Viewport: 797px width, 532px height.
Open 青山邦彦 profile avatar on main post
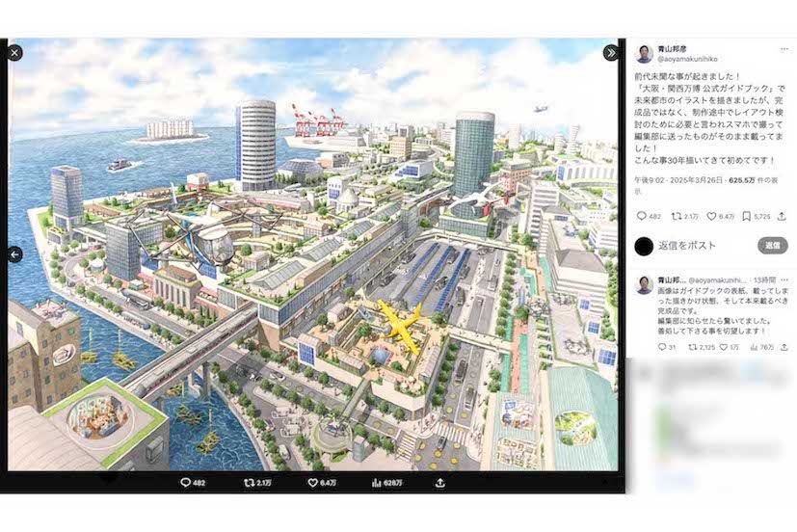[644, 54]
